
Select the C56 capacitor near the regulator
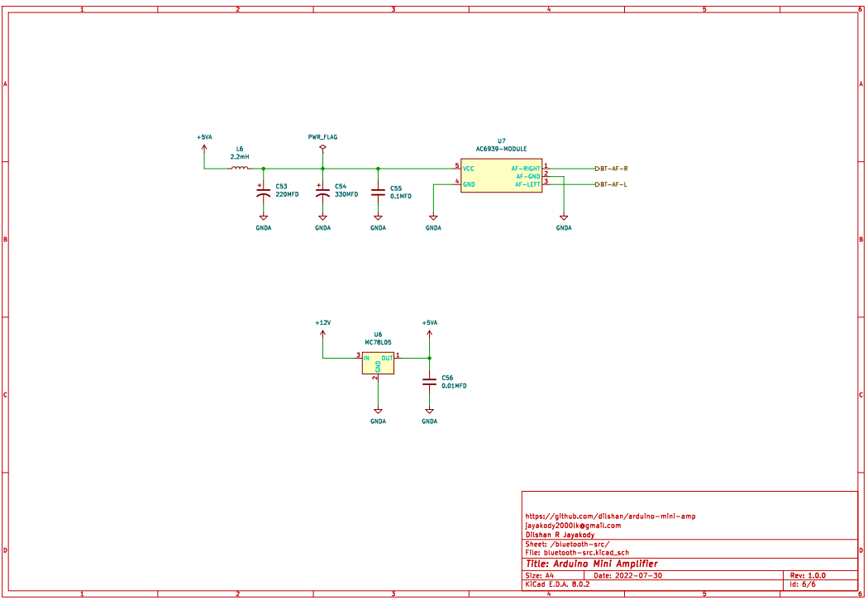point(429,382)
